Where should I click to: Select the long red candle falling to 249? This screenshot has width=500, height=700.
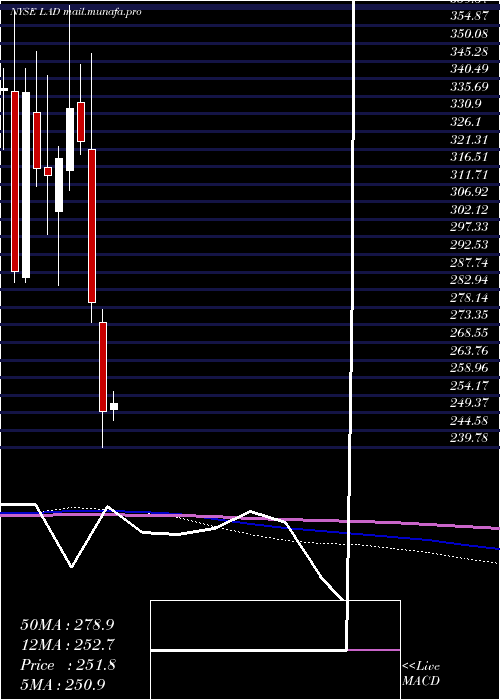(103, 367)
